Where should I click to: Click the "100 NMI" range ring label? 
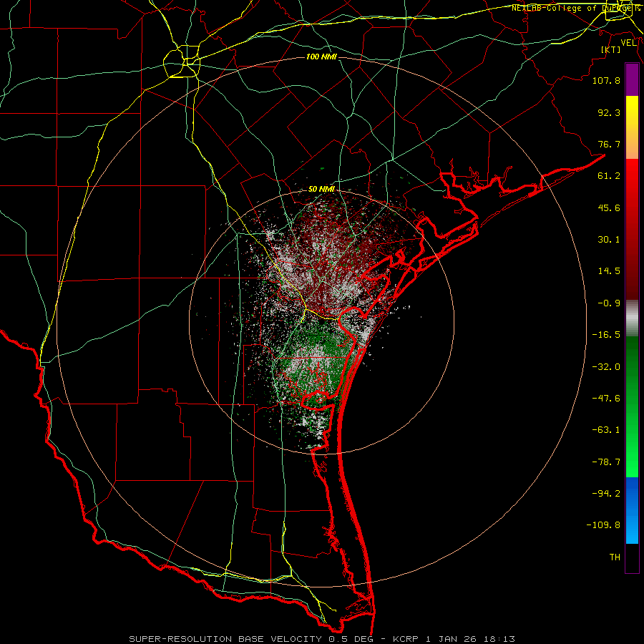(x=321, y=57)
